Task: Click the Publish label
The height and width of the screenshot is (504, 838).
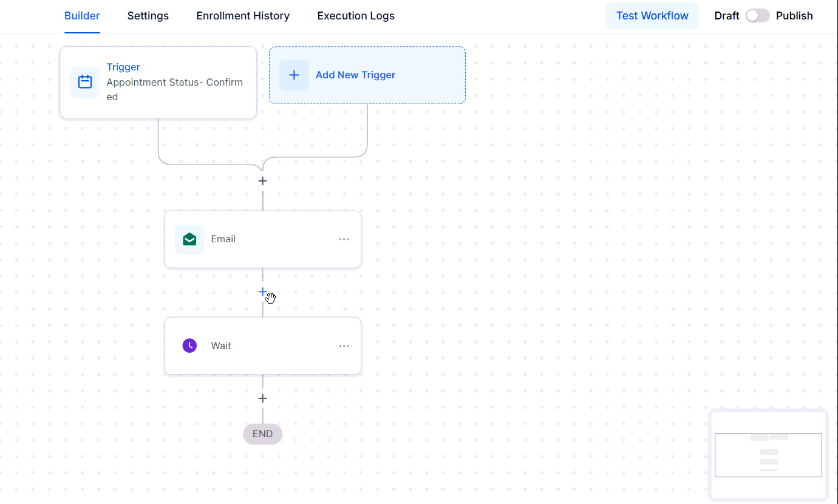Action: click(x=794, y=16)
